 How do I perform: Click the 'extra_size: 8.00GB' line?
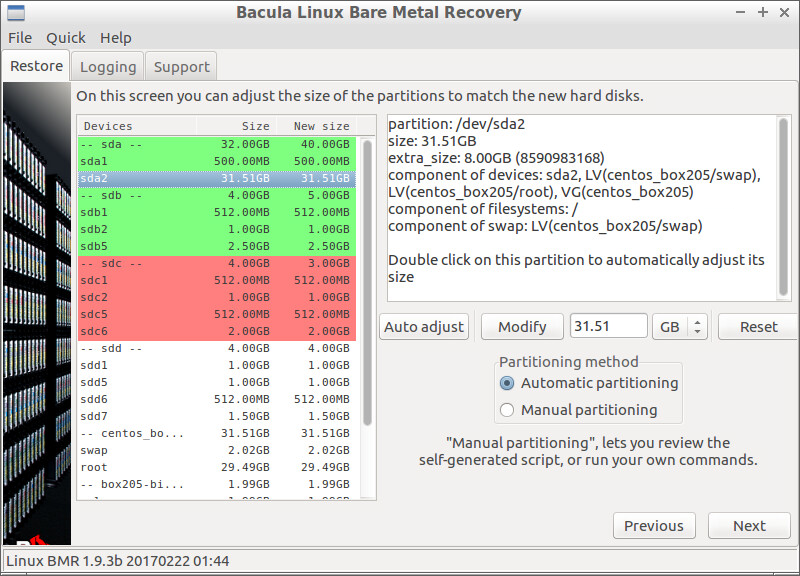[496, 158]
